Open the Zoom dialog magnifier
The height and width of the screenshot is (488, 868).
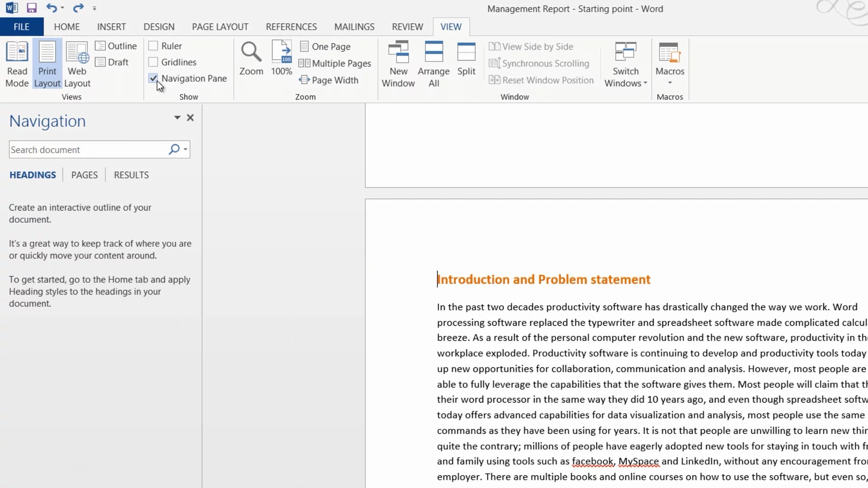pos(251,58)
